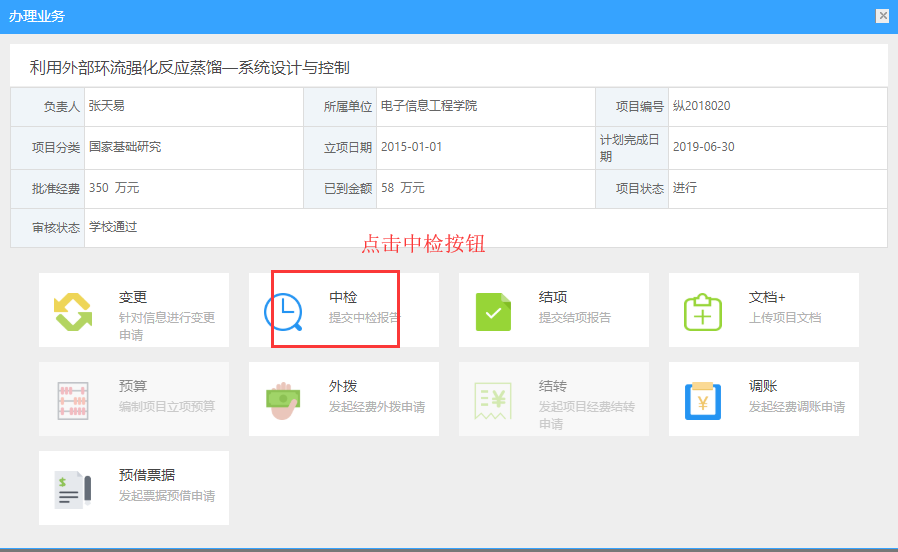This screenshot has width=898, height=552.
Task: Click the project title heading text
Action: [189, 68]
